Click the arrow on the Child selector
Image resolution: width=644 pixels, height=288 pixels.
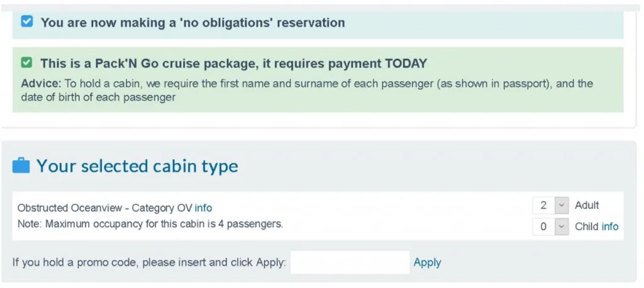[x=562, y=227]
